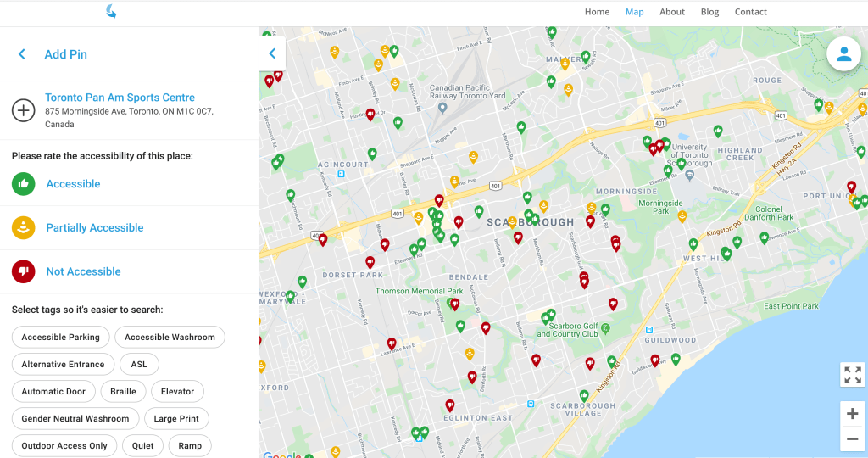Click the green thumbs-up Accessible icon

[23, 184]
